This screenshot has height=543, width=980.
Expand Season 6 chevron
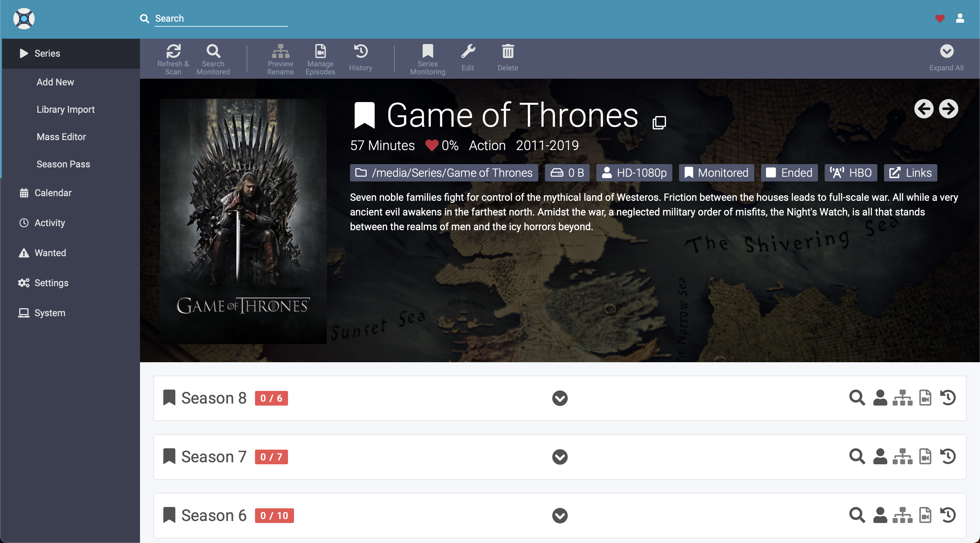point(560,515)
